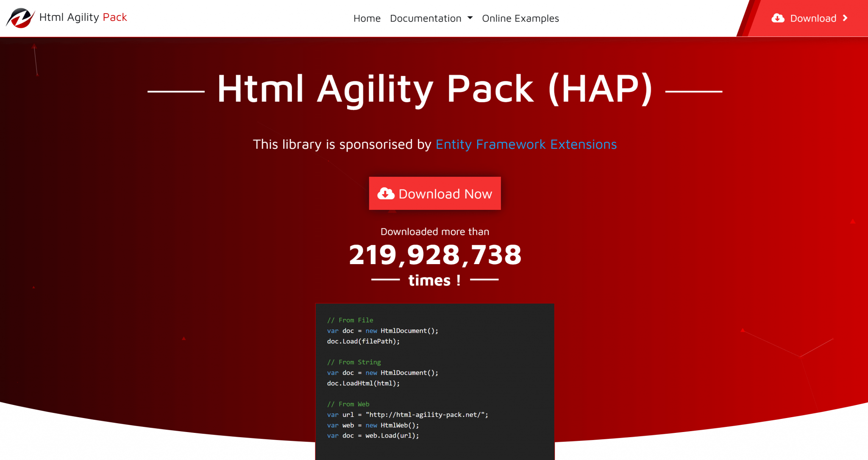868x460 pixels.
Task: Open the Online Examples menu item
Action: [x=520, y=18]
